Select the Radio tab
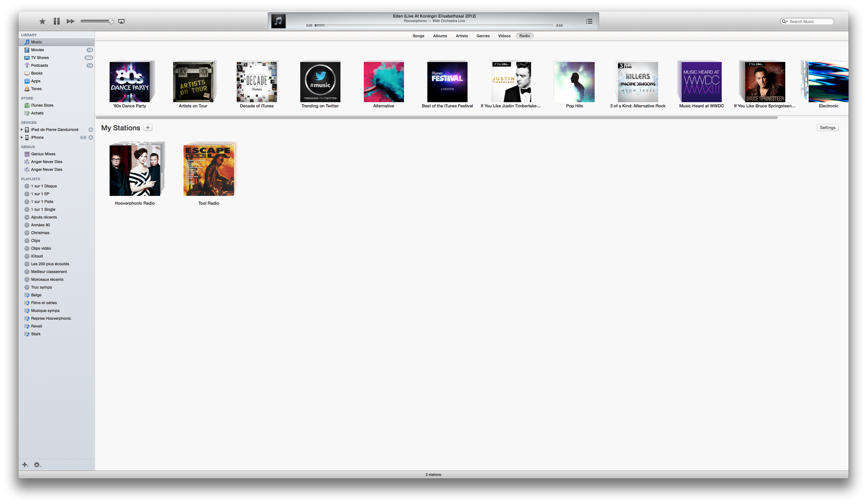The width and height of the screenshot is (867, 504). [524, 36]
